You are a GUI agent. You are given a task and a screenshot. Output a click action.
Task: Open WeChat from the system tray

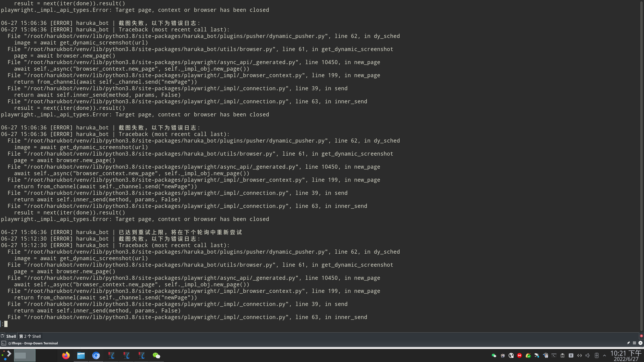pyautogui.click(x=494, y=355)
